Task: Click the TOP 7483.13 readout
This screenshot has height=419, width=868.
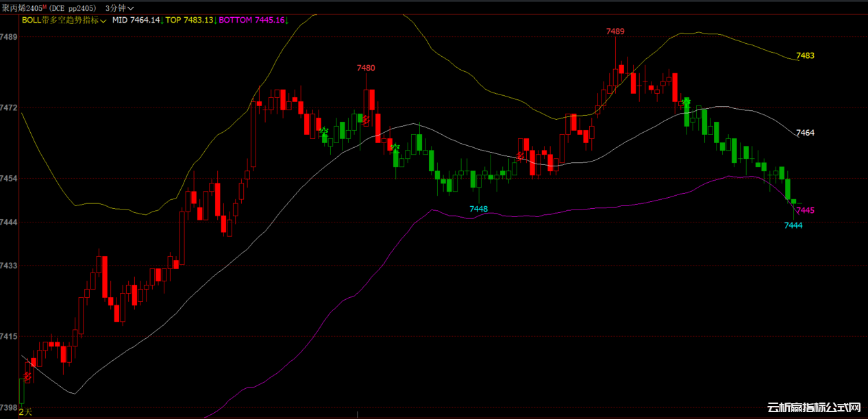Action: pos(190,20)
